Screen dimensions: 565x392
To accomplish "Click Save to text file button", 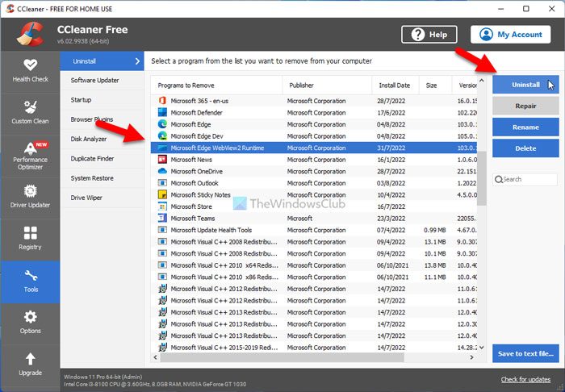I will (x=525, y=353).
